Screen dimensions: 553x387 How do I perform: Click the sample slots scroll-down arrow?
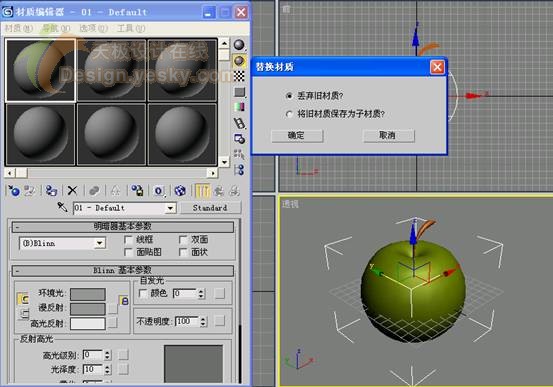click(x=224, y=163)
